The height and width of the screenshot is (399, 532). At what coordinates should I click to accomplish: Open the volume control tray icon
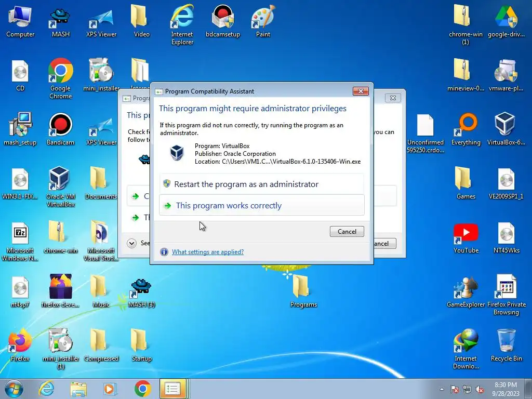(x=480, y=389)
